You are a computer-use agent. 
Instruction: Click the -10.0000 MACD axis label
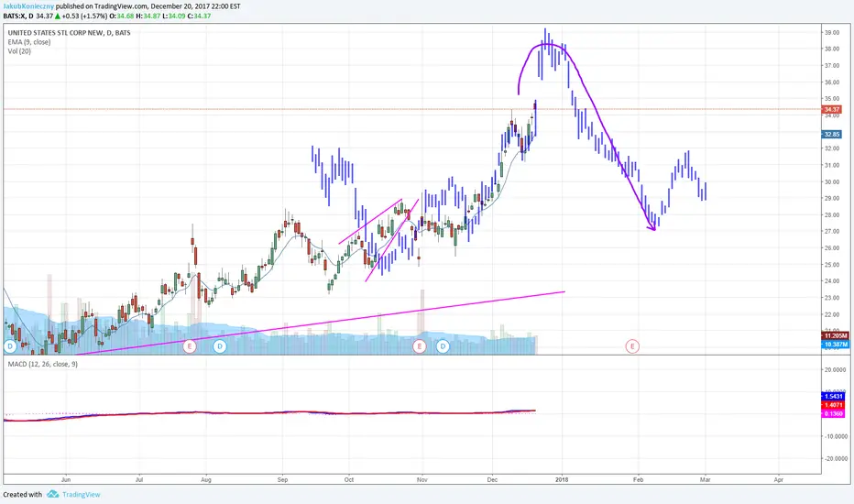tap(835, 436)
